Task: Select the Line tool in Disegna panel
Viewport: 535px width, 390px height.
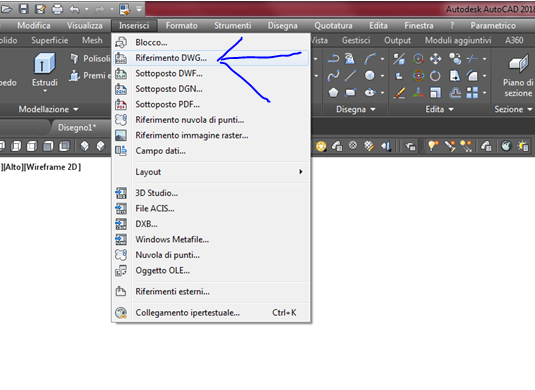Action: (x=350, y=76)
